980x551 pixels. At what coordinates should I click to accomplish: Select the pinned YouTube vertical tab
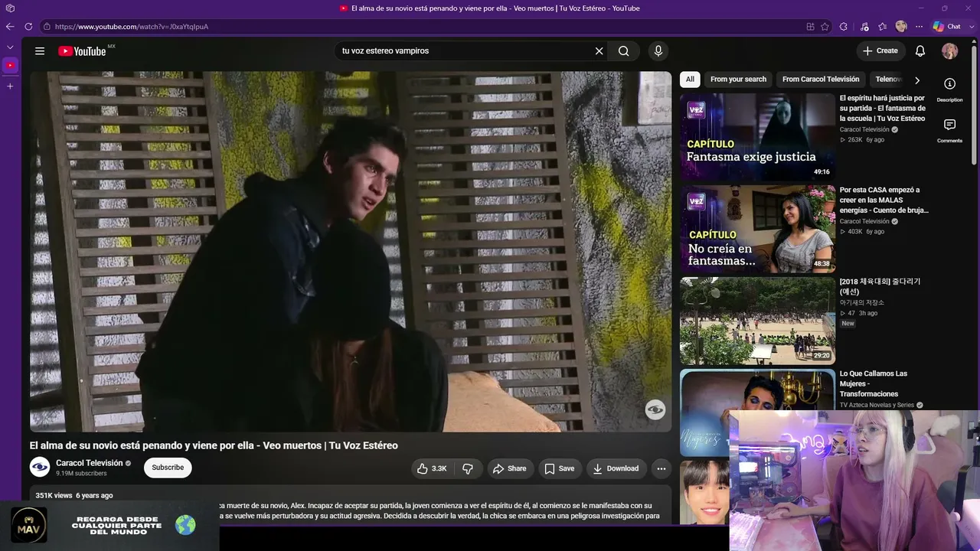pyautogui.click(x=10, y=66)
